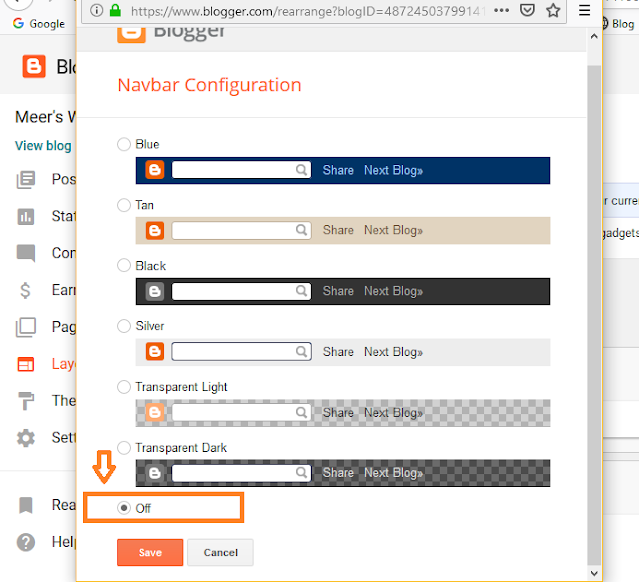Open Comments icon in background sidebar
Image resolution: width=639 pixels, height=582 pixels.
pyautogui.click(x=26, y=253)
